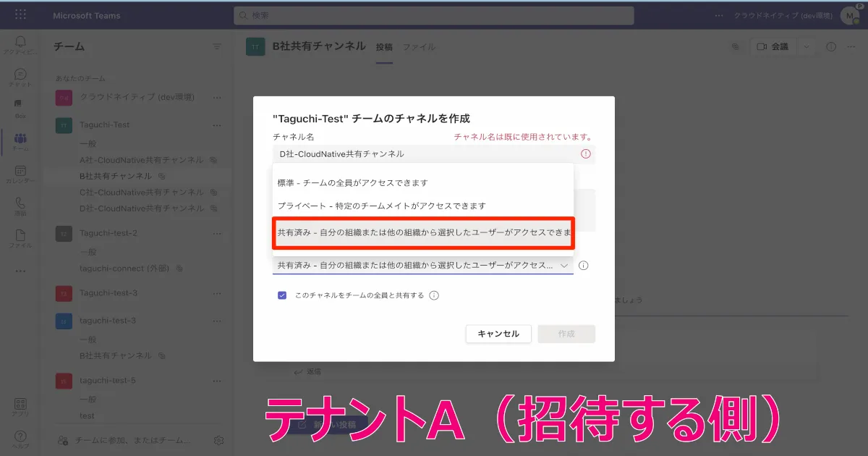Open the Apps store icon
Image resolution: width=868 pixels, height=456 pixels.
tap(20, 408)
